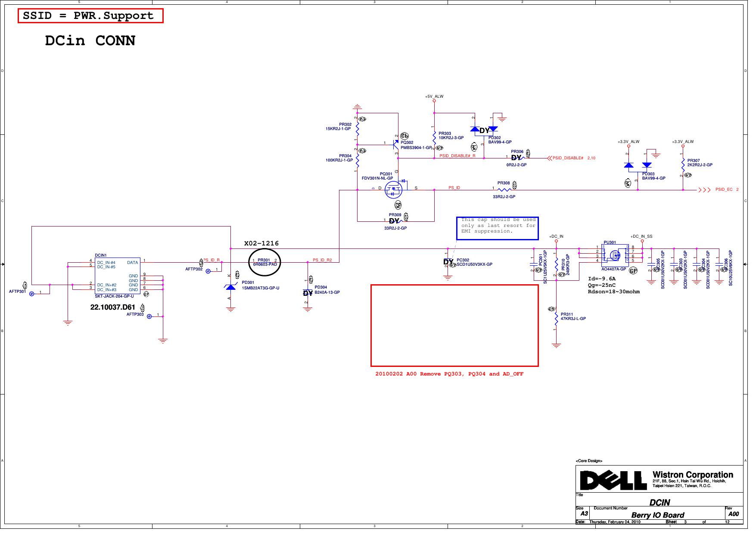Select the PC302 SCD1U50V3KX-GP capacitor label
The width and height of the screenshot is (756, 534).
474,262
